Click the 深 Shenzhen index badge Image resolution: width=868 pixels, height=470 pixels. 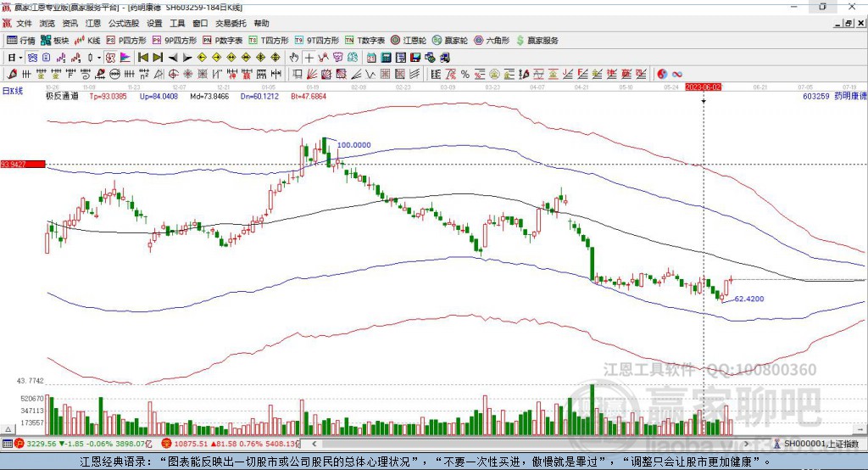(x=166, y=444)
